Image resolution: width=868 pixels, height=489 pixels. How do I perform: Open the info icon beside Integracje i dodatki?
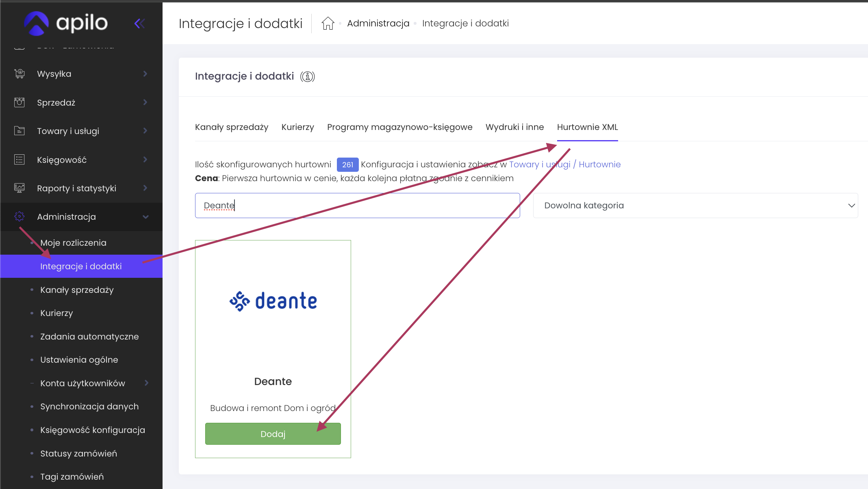coord(308,76)
